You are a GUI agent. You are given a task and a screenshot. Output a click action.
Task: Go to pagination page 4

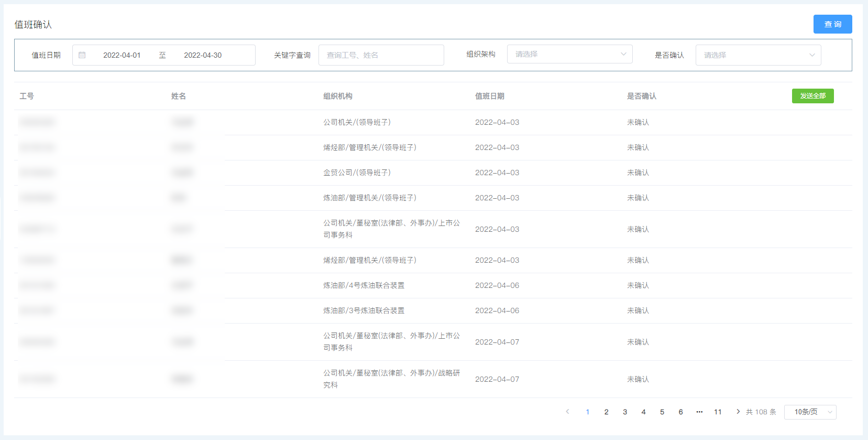coord(643,412)
